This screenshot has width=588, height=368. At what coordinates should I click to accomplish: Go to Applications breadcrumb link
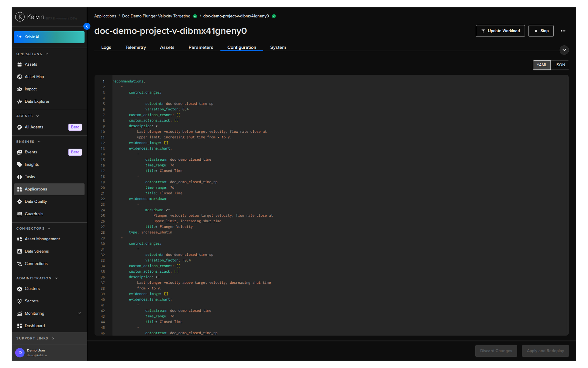[x=105, y=16]
